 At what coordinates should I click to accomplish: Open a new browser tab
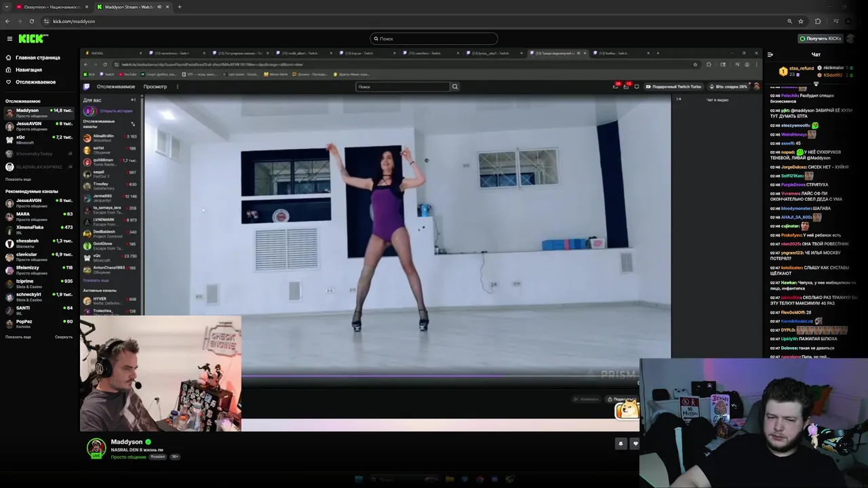click(179, 7)
